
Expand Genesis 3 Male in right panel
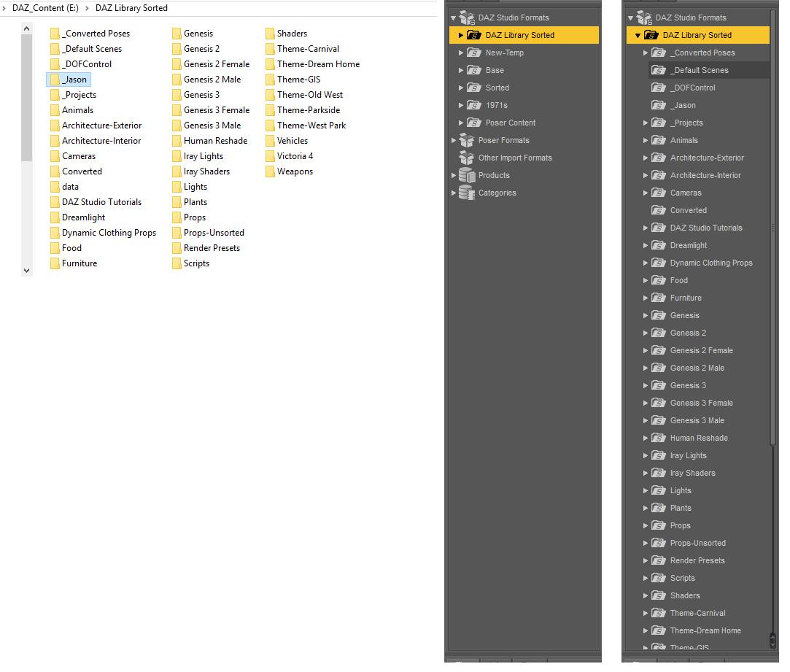(x=645, y=420)
